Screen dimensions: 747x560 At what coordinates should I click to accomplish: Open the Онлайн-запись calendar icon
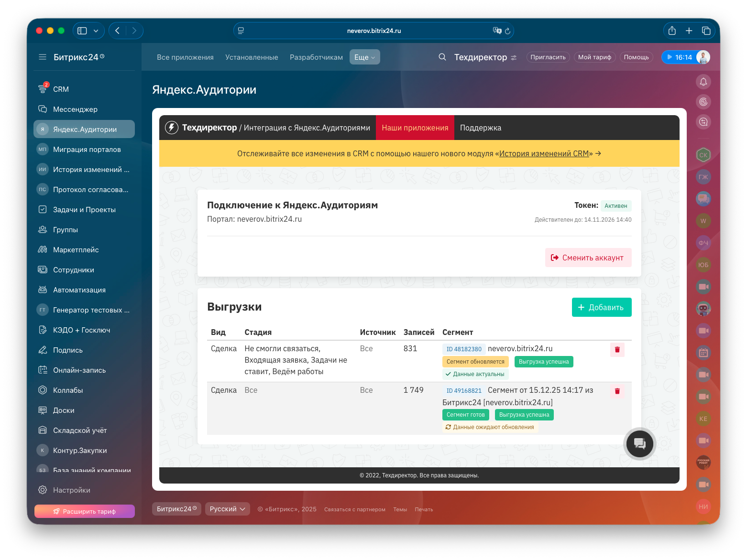point(43,370)
